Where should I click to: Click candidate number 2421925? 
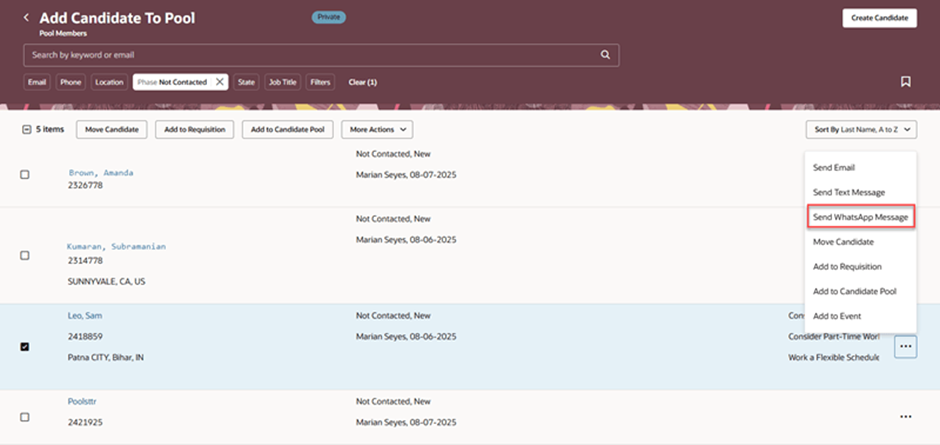(x=85, y=422)
